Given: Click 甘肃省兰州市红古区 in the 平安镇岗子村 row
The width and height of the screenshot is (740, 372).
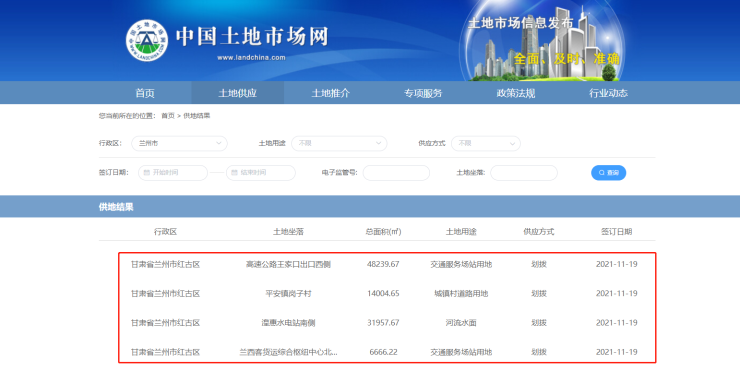Looking at the screenshot, I should (x=165, y=294).
